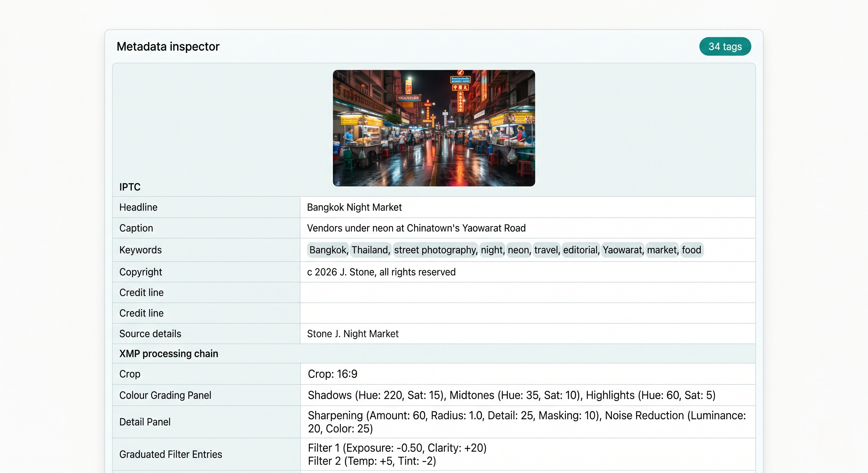
Task: Click the 'food' keyword tag
Action: coord(692,250)
